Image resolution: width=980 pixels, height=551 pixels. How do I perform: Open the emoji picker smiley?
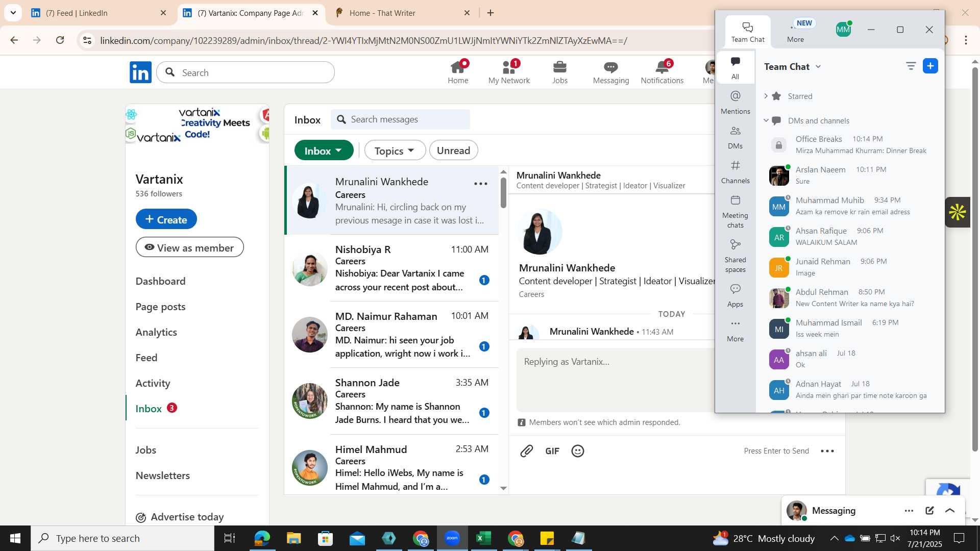point(578,451)
